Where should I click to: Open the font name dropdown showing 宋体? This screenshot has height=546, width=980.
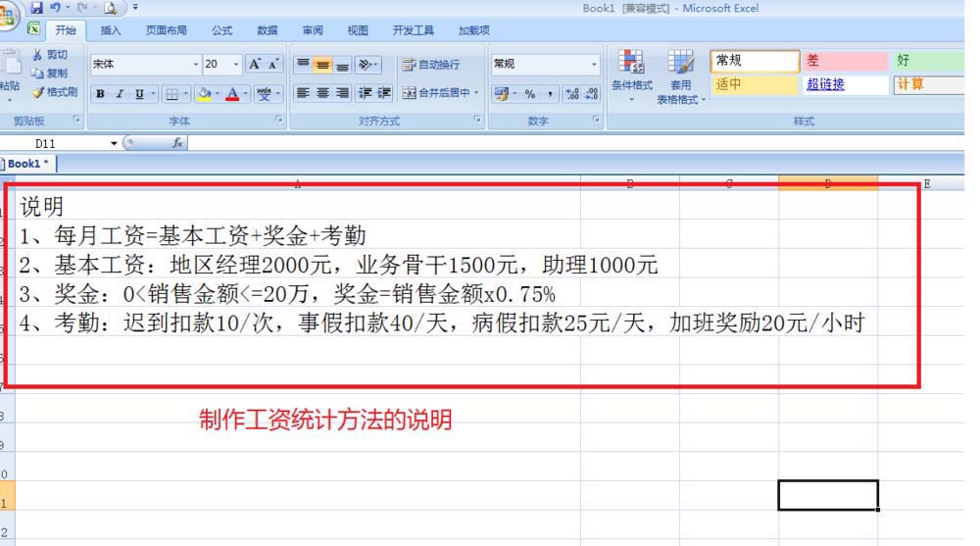[x=196, y=65]
